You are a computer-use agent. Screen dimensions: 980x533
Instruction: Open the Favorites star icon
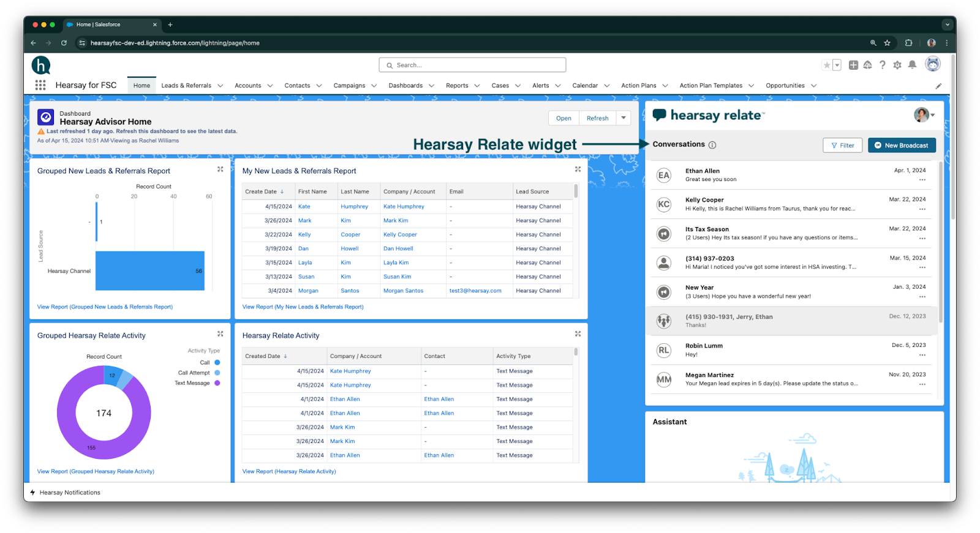coord(827,65)
